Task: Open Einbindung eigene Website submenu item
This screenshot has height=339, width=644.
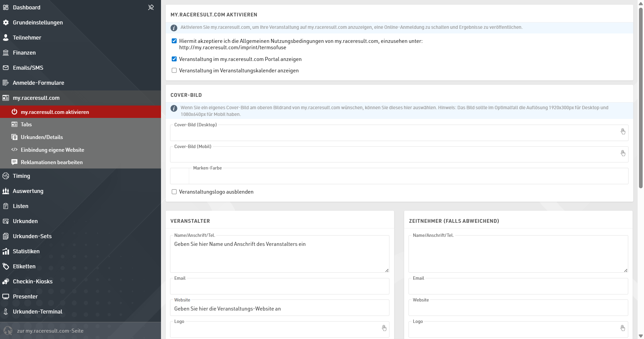Action: (52, 150)
